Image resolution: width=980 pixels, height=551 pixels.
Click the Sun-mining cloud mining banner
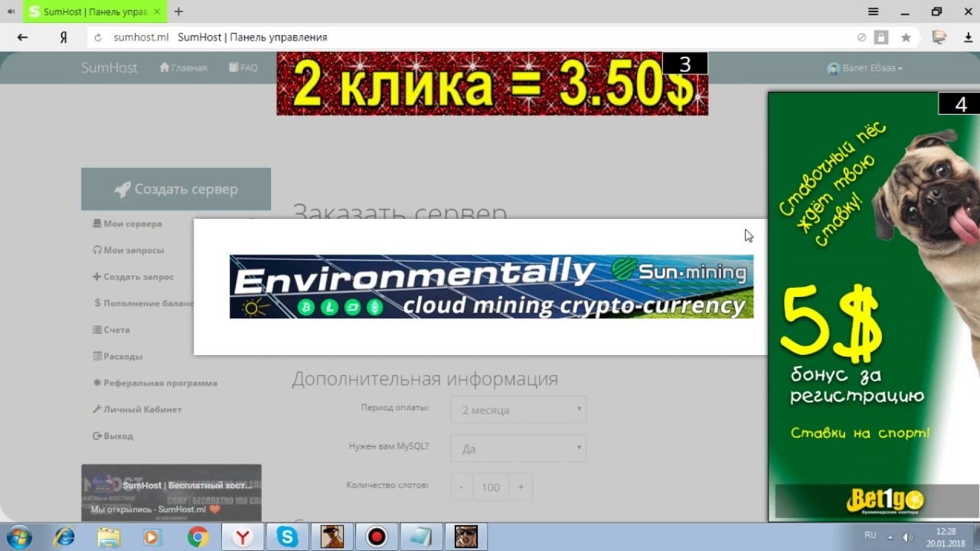coord(492,286)
